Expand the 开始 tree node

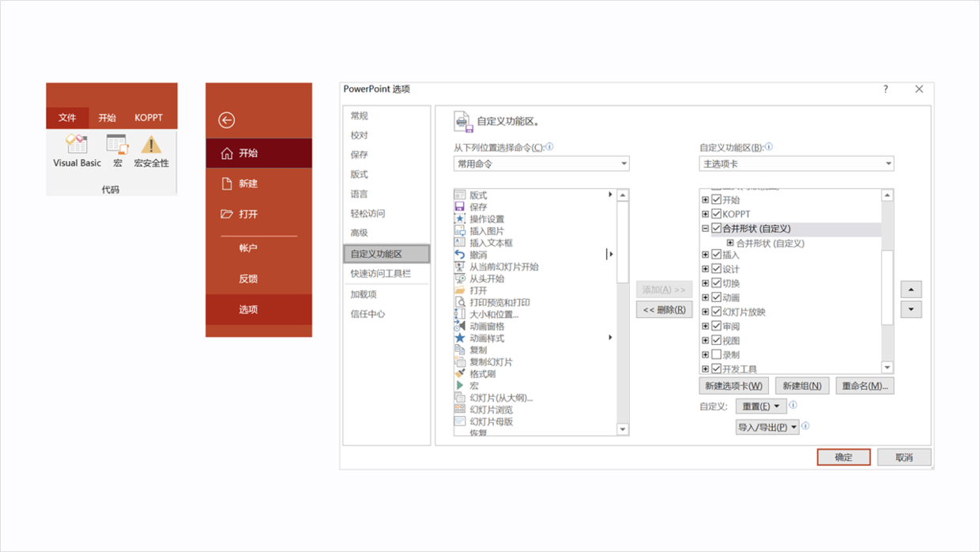(x=706, y=200)
